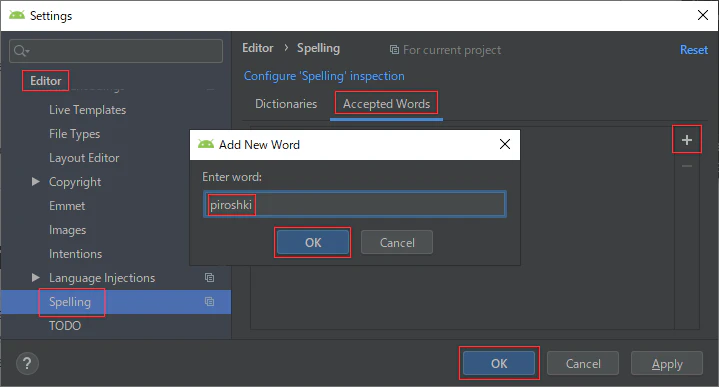Close the Settings window
719x387 pixels.
pos(702,15)
